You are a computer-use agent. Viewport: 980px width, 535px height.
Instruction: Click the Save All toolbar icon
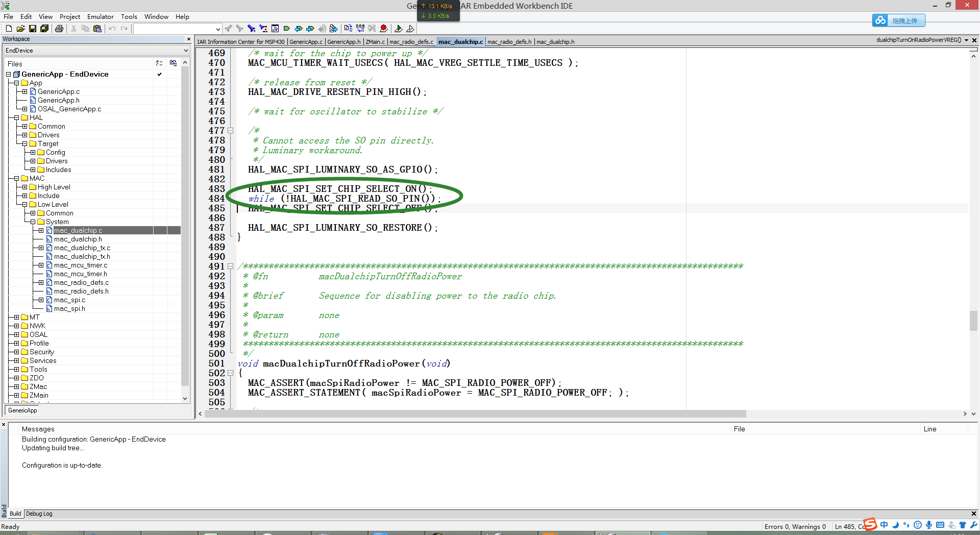tap(44, 29)
